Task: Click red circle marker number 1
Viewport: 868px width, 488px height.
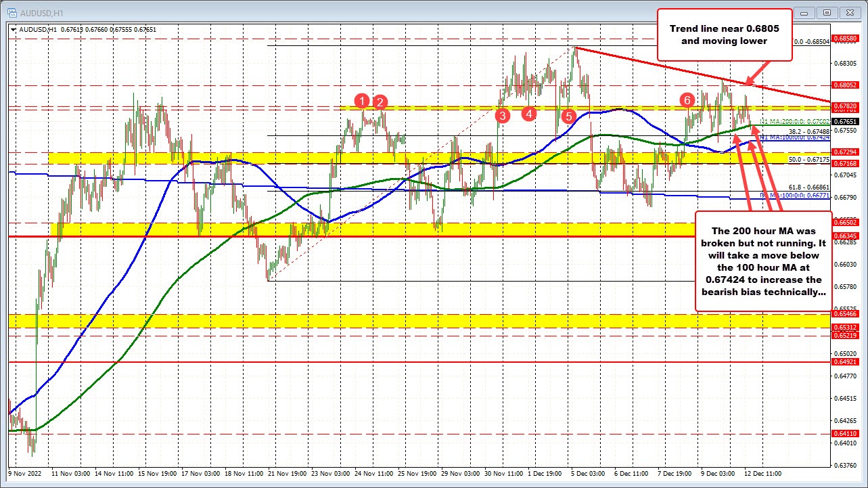Action: click(x=363, y=101)
